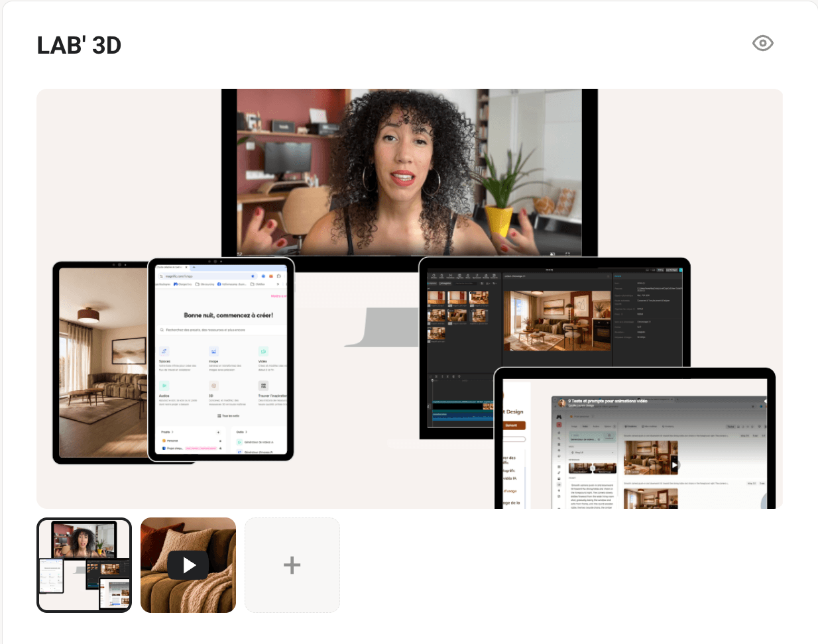
Task: Click the Tous les outils link
Action: coord(229,416)
